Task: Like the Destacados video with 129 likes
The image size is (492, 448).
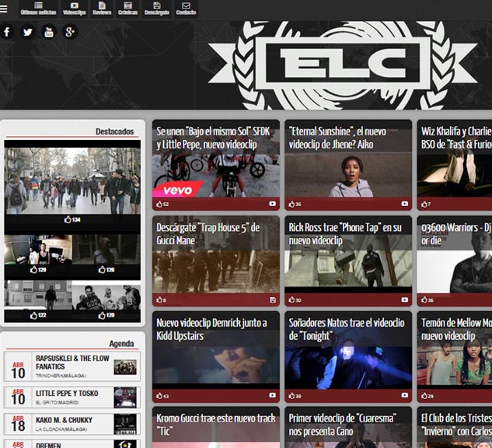Action: (38, 269)
